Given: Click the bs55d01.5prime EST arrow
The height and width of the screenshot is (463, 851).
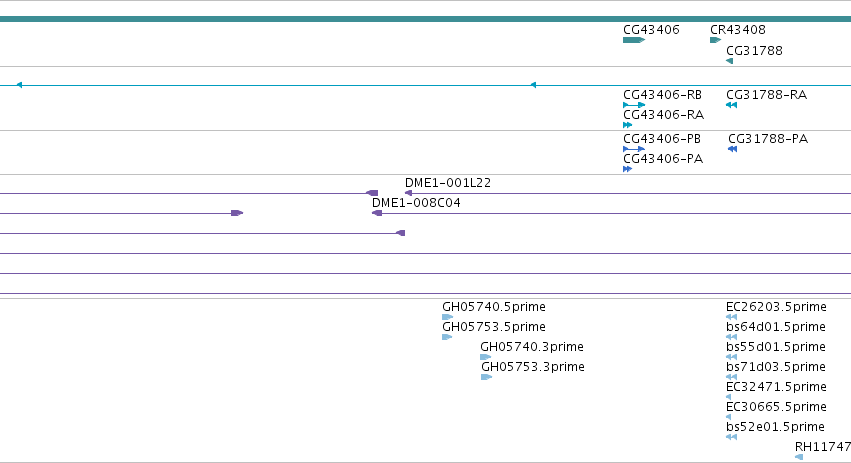Looking at the screenshot, I should click(731, 357).
